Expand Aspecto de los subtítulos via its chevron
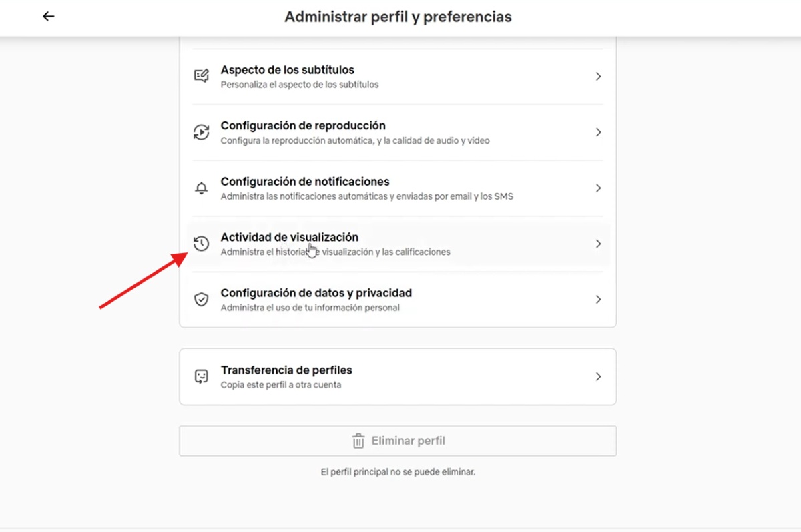The height and width of the screenshot is (532, 801). click(598, 76)
